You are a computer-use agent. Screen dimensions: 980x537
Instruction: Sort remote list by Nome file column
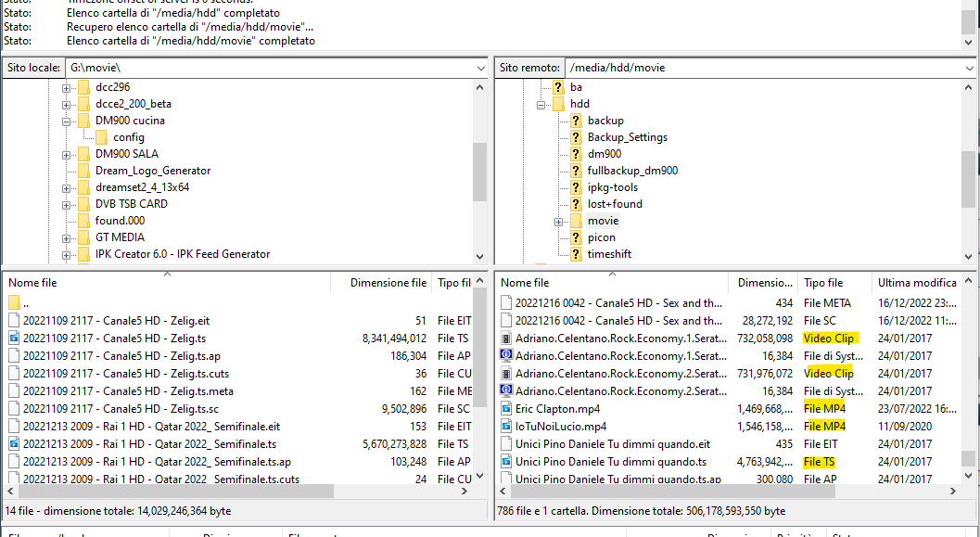click(x=613, y=283)
